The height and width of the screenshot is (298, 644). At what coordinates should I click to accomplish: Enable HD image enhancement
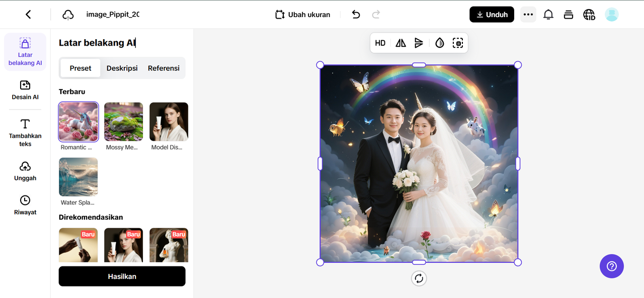(x=380, y=43)
